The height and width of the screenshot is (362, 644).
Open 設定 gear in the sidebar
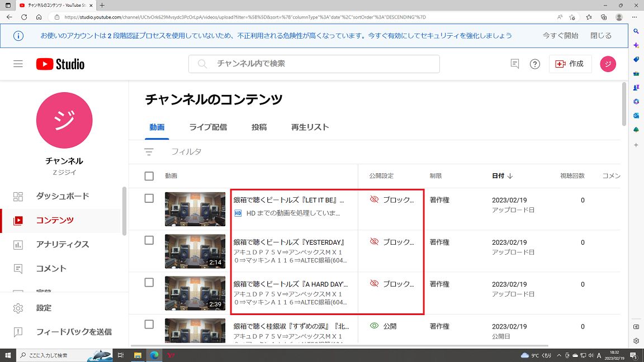click(44, 308)
